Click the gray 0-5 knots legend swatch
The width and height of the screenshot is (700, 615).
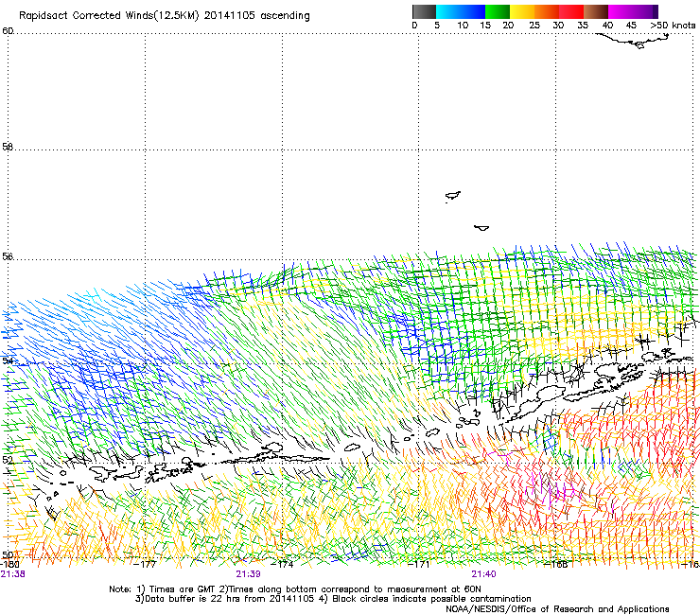(x=424, y=11)
